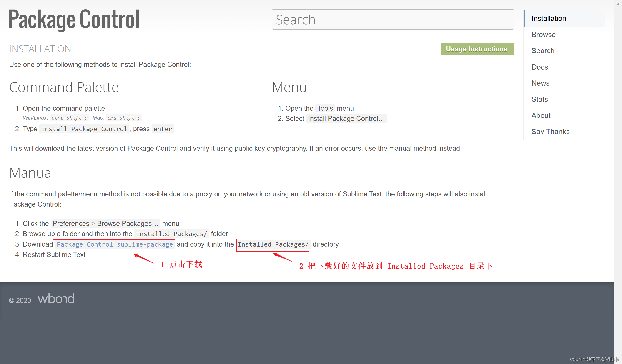Click the ctrl+shift+p shortcut label
The image size is (622, 364).
[x=69, y=118]
